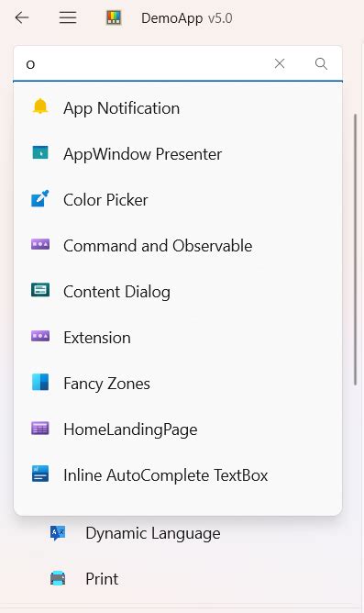Select the App Notification bell icon
Image resolution: width=364 pixels, height=613 pixels.
click(40, 106)
